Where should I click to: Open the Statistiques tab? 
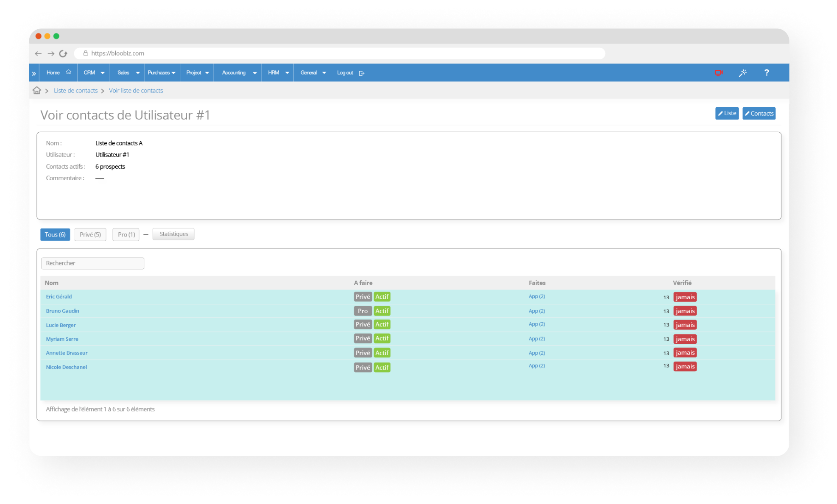(x=173, y=234)
